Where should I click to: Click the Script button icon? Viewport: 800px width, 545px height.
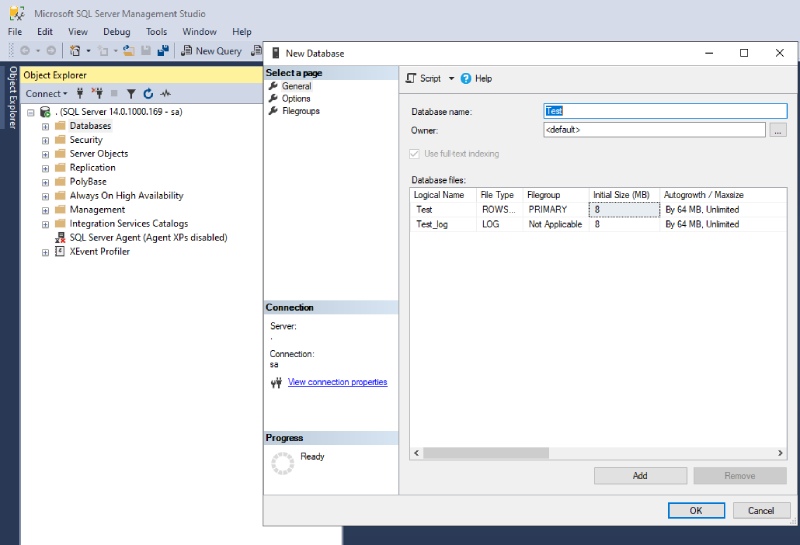click(x=411, y=78)
